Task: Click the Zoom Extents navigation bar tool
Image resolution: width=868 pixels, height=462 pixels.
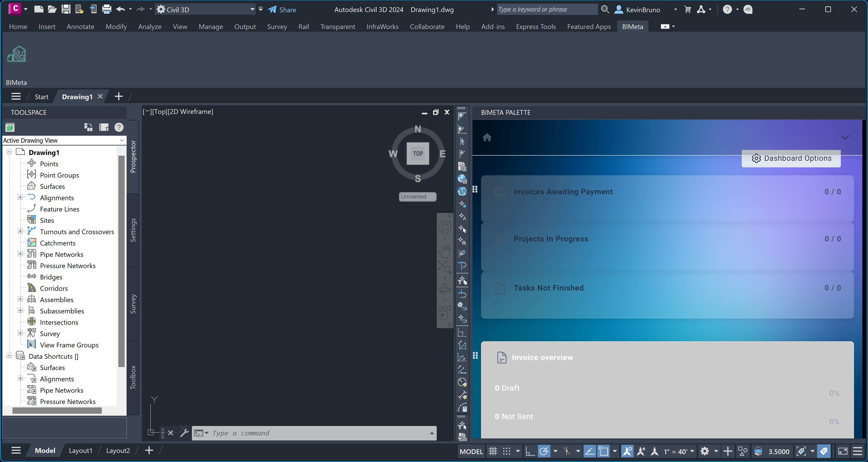Action: tap(445, 267)
